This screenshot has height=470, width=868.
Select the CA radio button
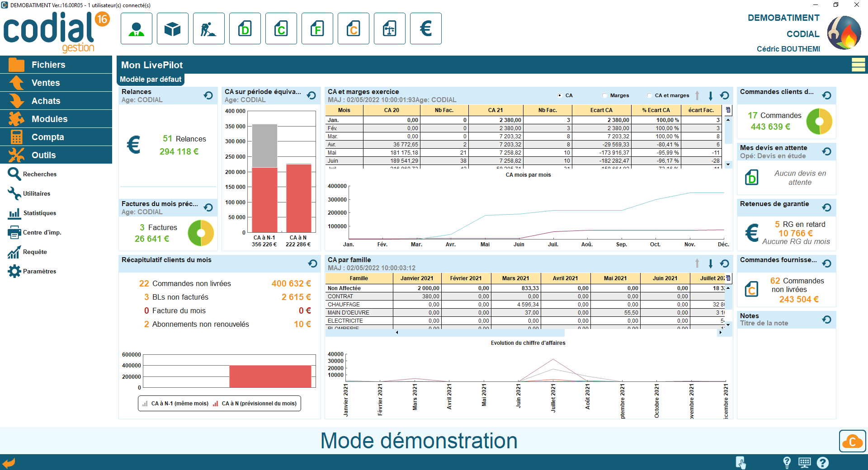click(x=560, y=95)
